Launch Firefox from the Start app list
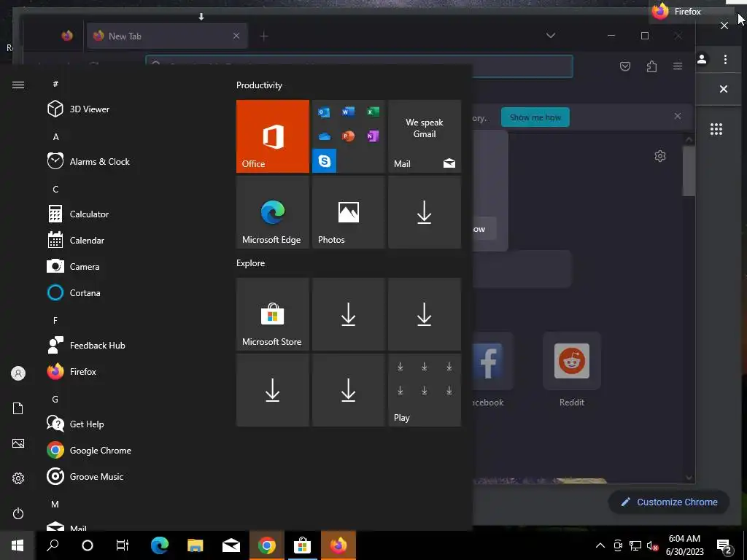The width and height of the screenshot is (747, 560). coord(72,371)
